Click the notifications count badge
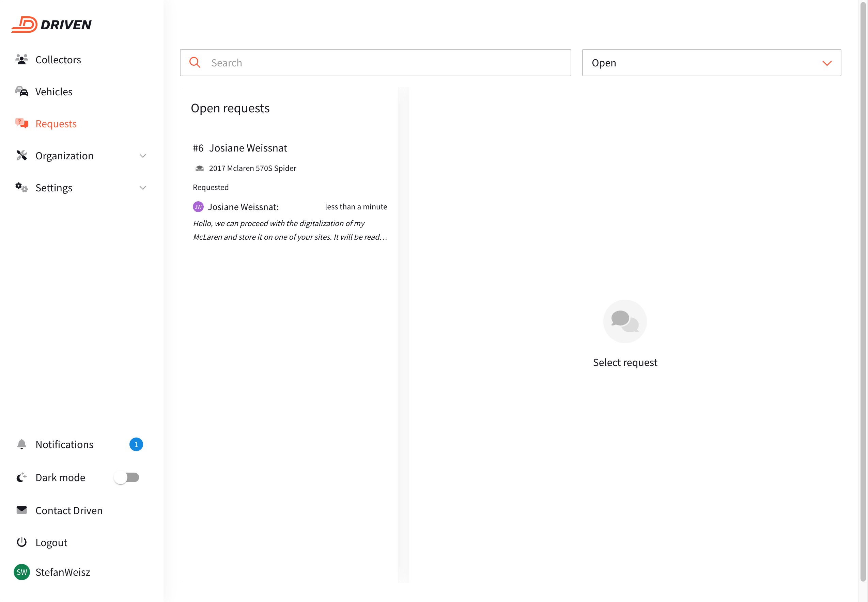The width and height of the screenshot is (868, 602). click(x=136, y=444)
